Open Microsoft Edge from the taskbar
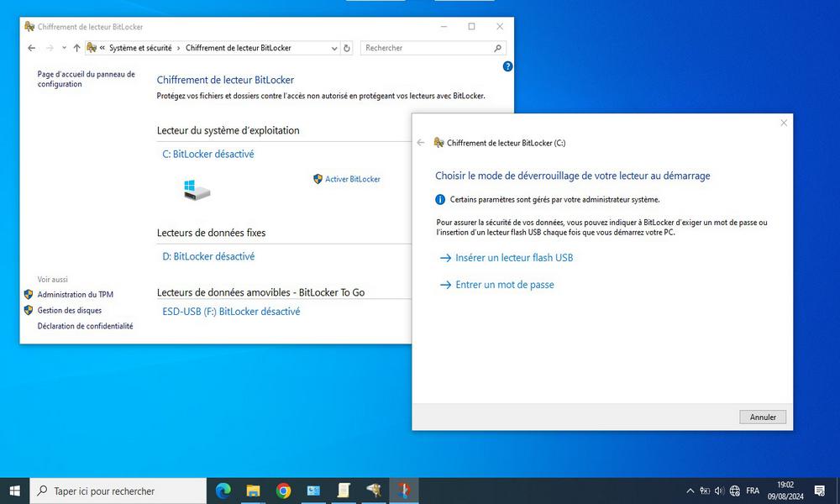 pos(223,491)
